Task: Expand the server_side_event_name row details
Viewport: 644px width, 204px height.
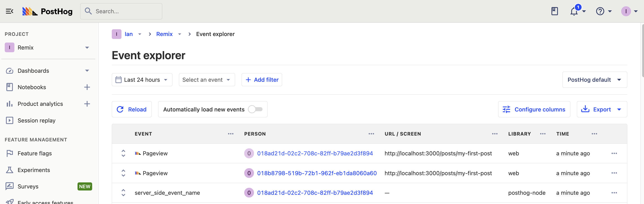Action: pos(123,193)
